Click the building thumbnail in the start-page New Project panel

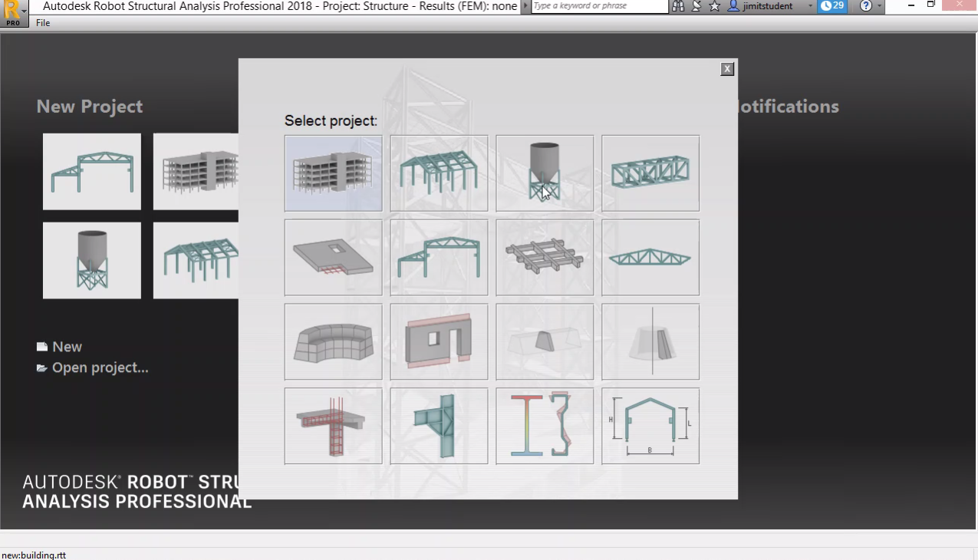click(196, 172)
